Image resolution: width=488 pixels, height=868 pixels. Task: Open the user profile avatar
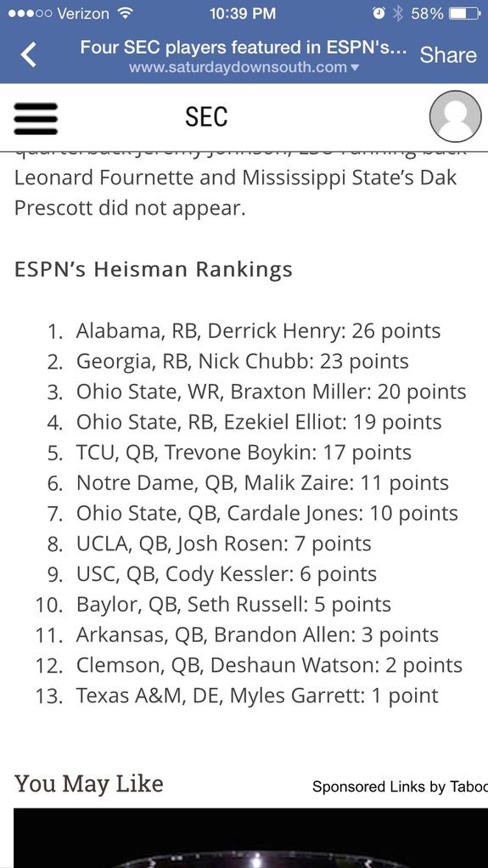456,116
